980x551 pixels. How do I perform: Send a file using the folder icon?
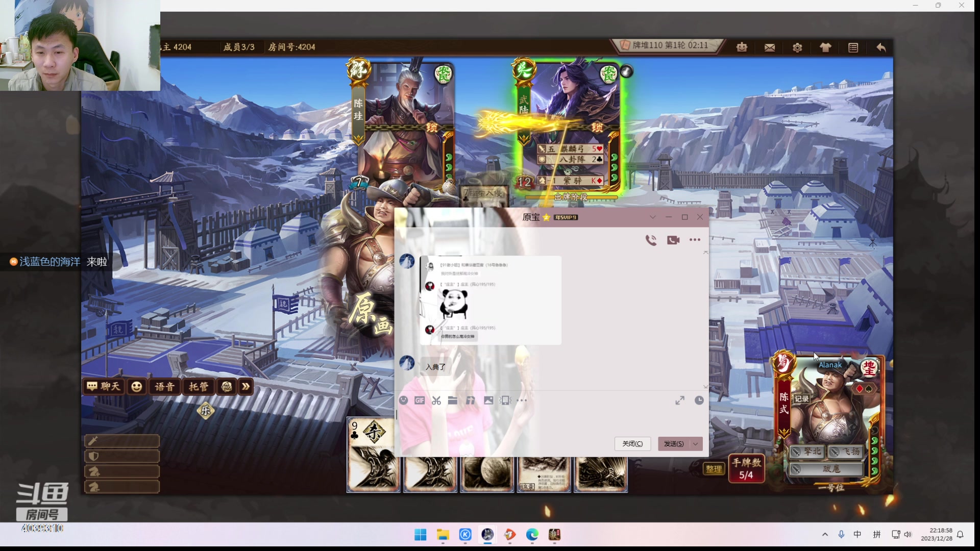coord(453,400)
